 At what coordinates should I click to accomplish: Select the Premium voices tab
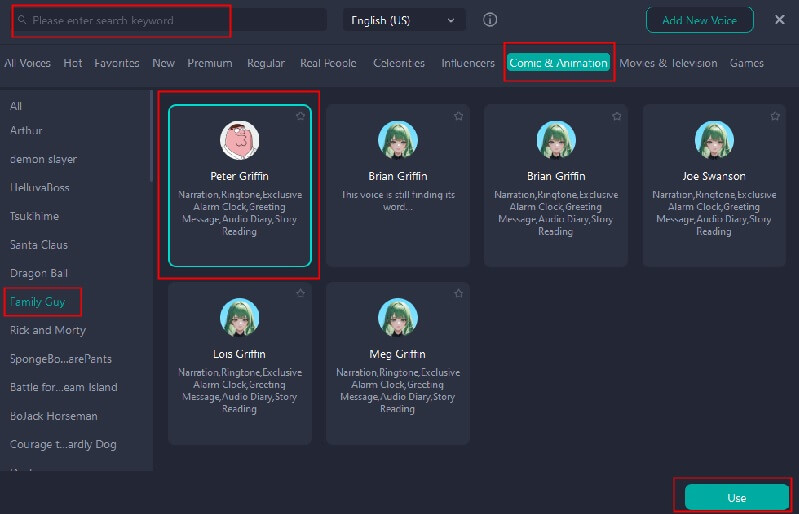pyautogui.click(x=210, y=63)
